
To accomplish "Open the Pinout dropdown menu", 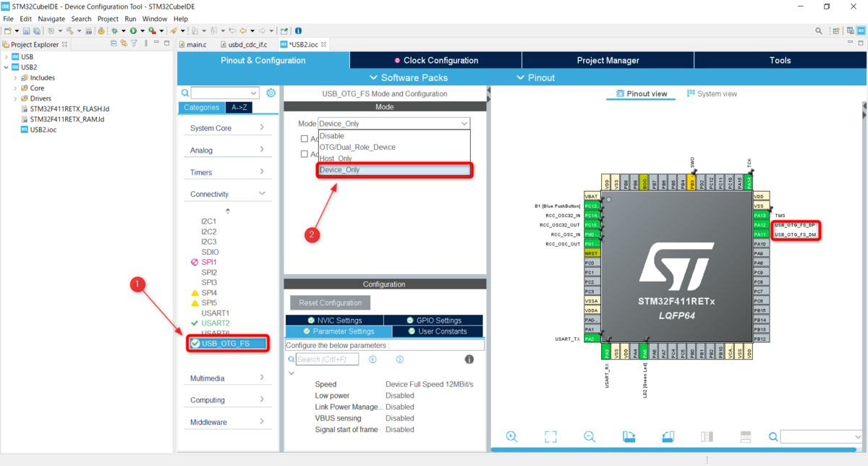I will 536,77.
